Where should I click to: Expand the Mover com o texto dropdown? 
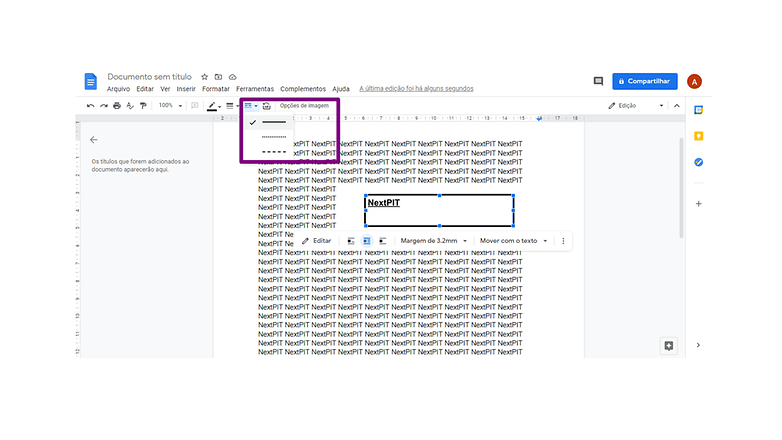pyautogui.click(x=513, y=241)
